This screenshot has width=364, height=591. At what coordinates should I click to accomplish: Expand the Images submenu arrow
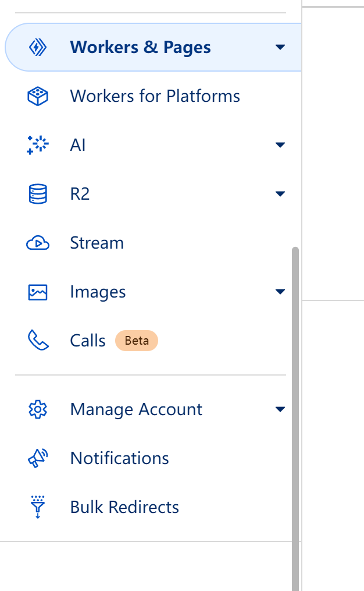click(x=280, y=291)
